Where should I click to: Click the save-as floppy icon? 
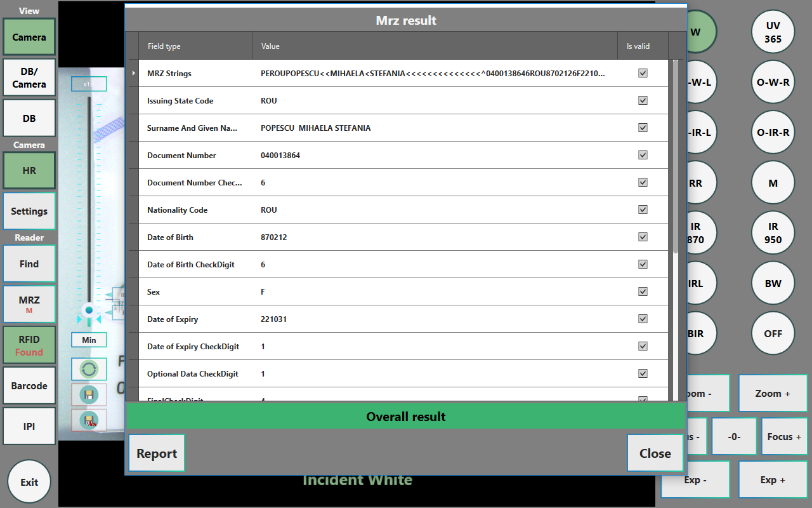coord(89,420)
